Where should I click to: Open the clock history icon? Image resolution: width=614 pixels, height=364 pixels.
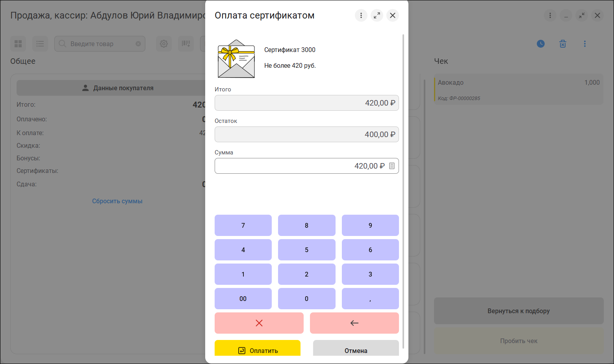point(541,44)
